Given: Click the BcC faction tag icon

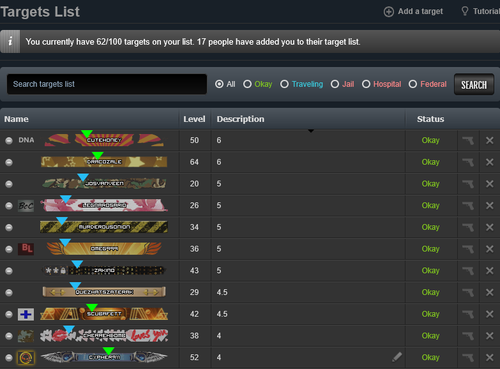Looking at the screenshot, I should pyautogui.click(x=26, y=206).
